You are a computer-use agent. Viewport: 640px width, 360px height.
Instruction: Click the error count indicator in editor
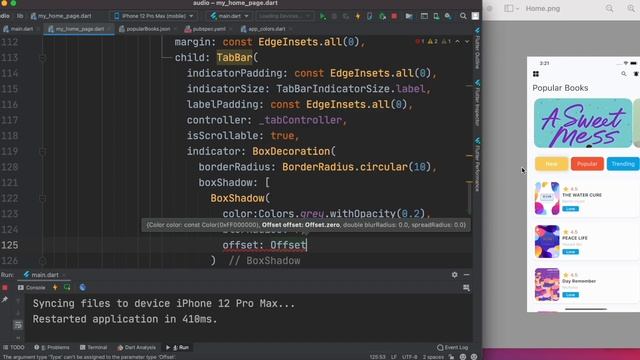click(420, 42)
